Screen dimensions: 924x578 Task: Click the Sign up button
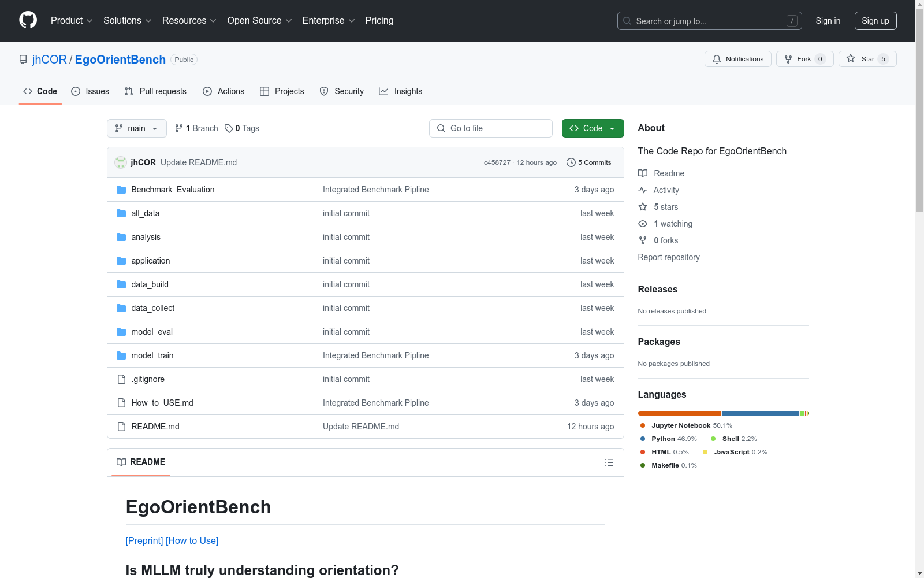pyautogui.click(x=875, y=21)
